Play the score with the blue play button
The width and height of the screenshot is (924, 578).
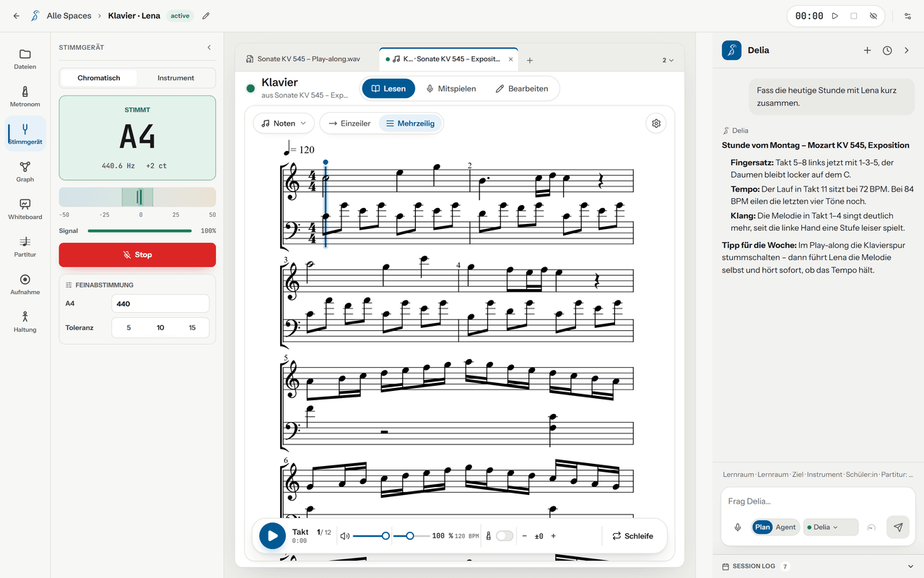coord(272,536)
